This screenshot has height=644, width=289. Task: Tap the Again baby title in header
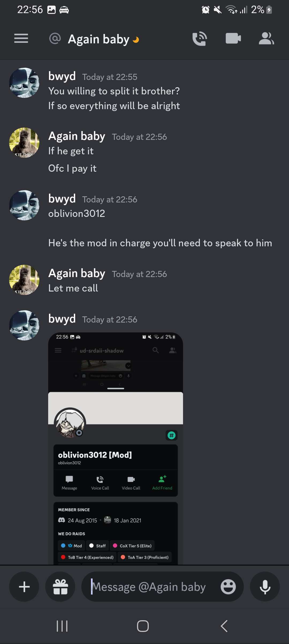(x=99, y=39)
